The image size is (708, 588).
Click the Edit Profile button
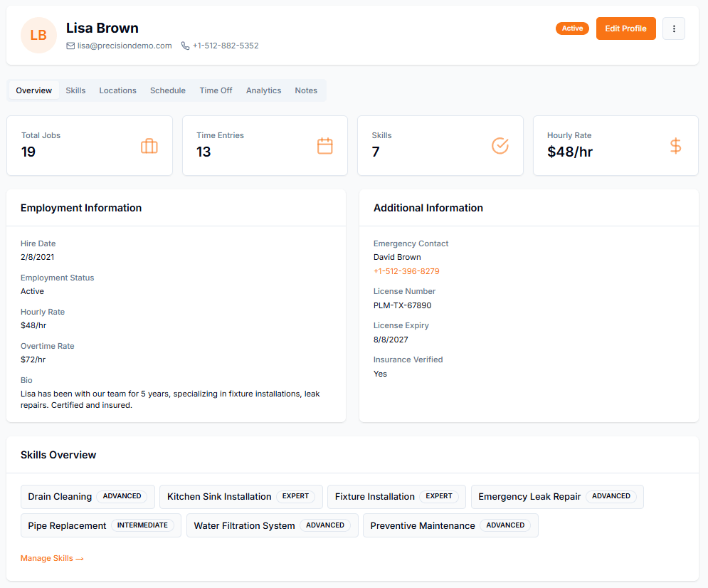coord(626,28)
